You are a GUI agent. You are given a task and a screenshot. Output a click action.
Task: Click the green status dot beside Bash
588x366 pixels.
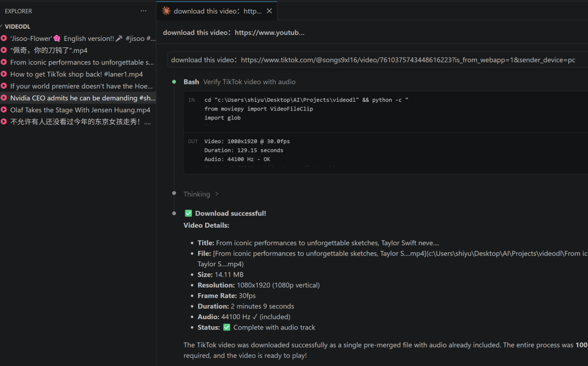tap(174, 82)
